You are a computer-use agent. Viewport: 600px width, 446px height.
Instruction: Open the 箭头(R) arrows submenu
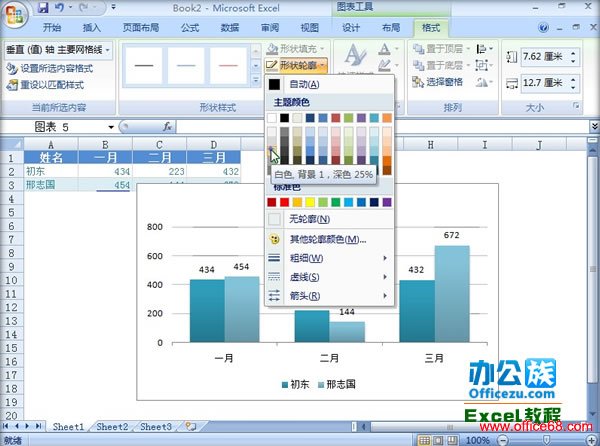click(330, 296)
